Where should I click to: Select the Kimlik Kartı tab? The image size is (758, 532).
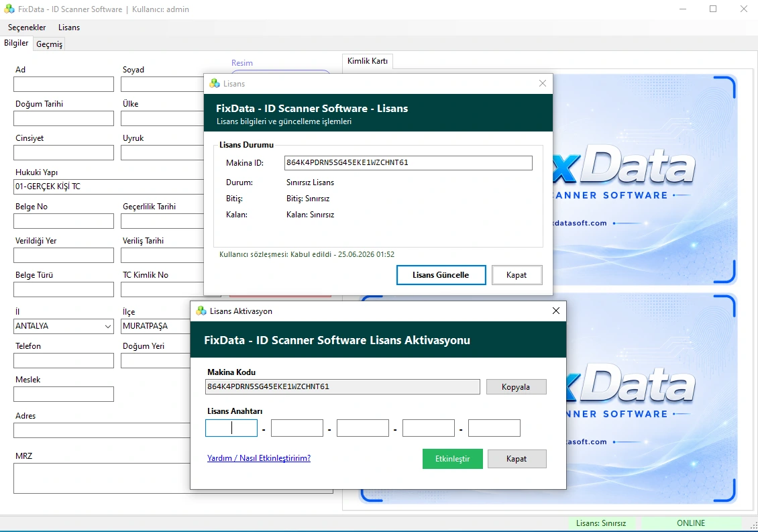[x=368, y=61]
